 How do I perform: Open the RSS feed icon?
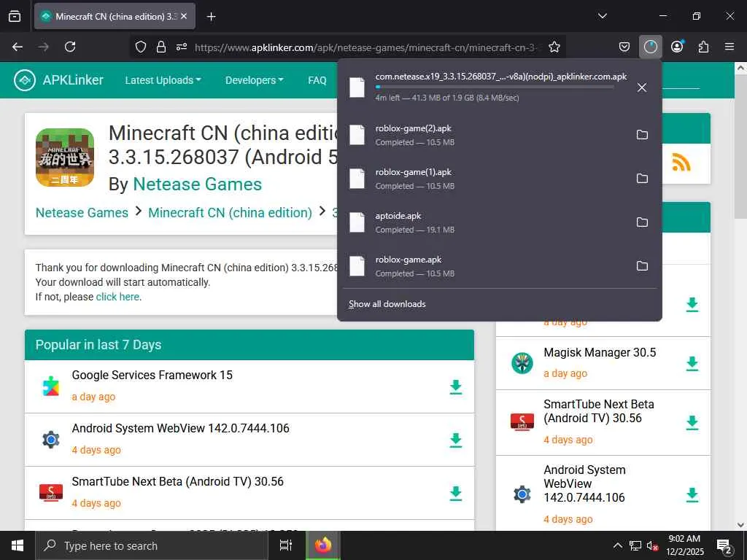coord(681,162)
